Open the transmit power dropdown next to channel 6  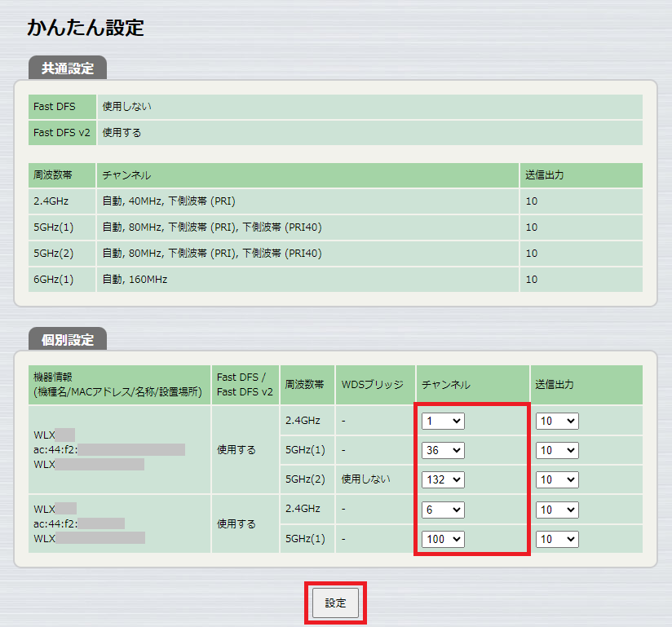[555, 510]
